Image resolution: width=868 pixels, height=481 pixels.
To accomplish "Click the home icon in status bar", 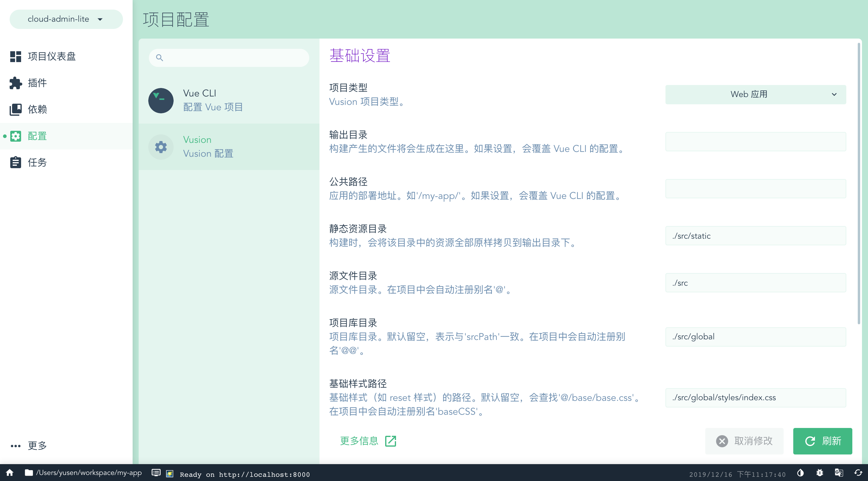I will (x=10, y=473).
